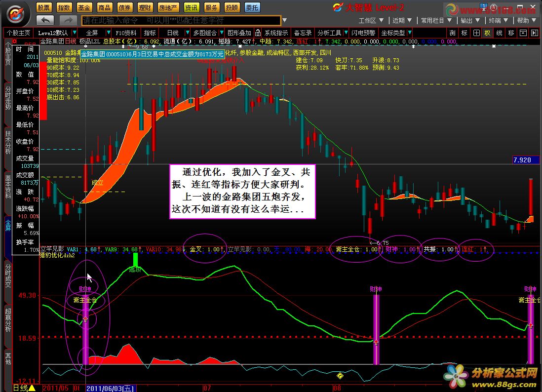Screen dimensions: 542x392
Task: Click the 7.920 price label on right axis
Action: pos(525,159)
